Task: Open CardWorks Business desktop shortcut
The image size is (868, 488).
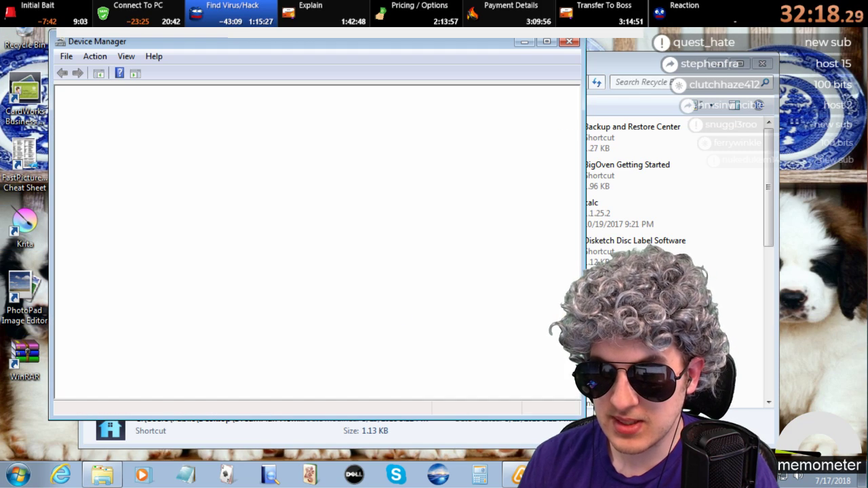Action: click(25, 99)
